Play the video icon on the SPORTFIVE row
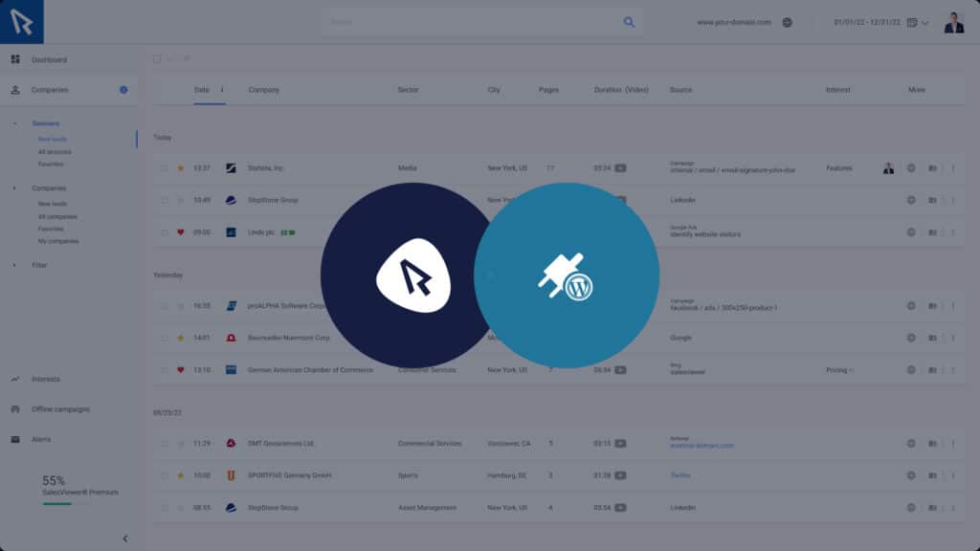The width and height of the screenshot is (980, 551). [x=620, y=475]
